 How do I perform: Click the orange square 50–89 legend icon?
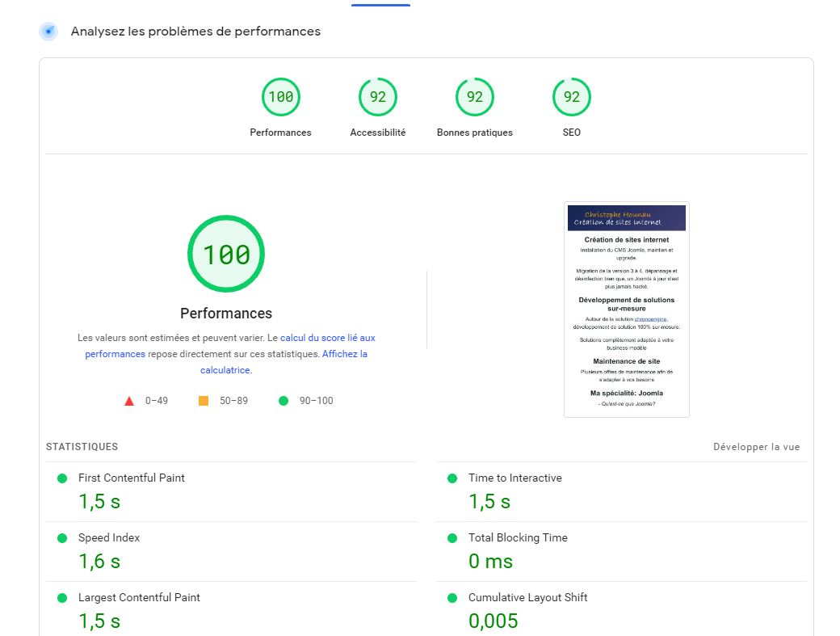(x=204, y=401)
